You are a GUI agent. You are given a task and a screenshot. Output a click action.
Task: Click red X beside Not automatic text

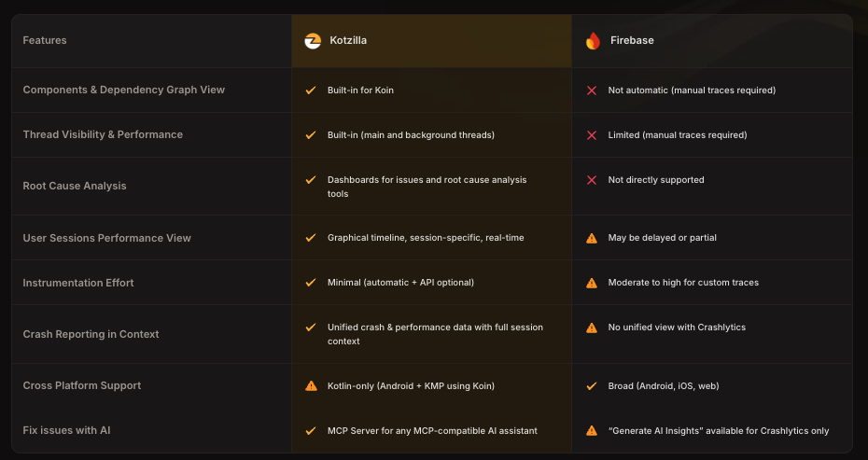pos(592,91)
